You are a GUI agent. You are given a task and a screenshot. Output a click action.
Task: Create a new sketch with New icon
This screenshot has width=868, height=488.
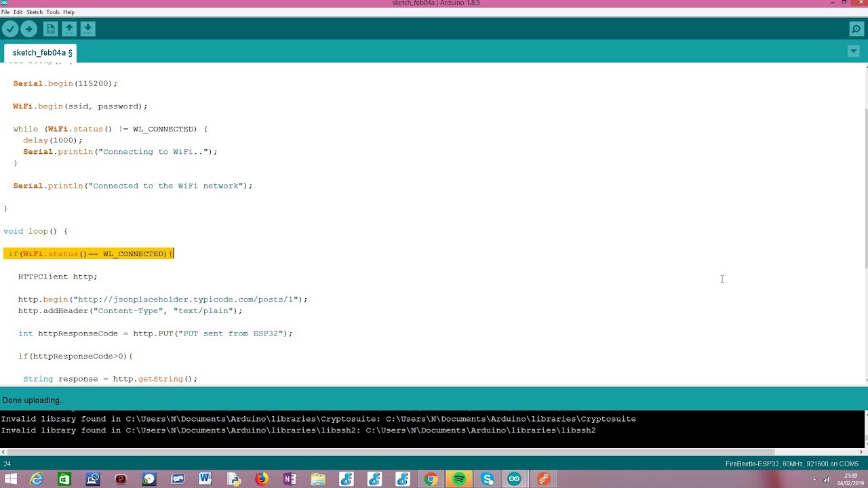point(50,28)
